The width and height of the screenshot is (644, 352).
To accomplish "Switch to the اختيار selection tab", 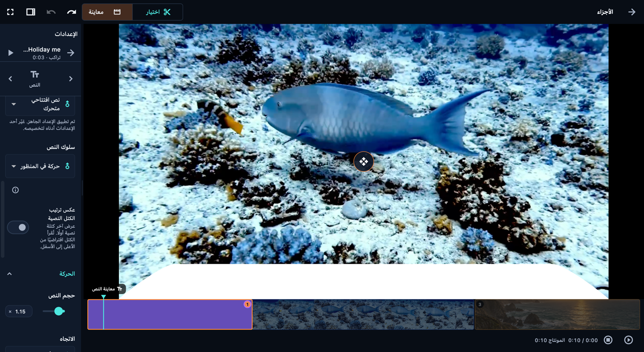I will tap(158, 12).
